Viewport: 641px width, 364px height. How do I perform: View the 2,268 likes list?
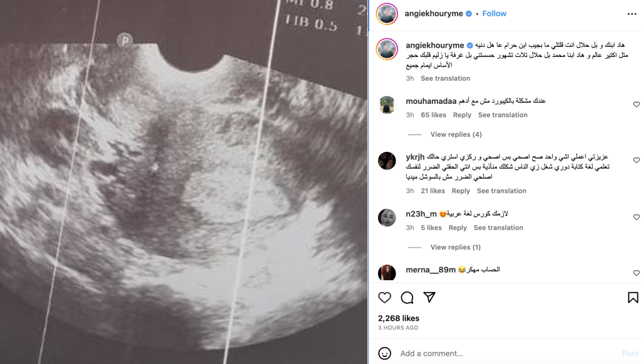(399, 318)
